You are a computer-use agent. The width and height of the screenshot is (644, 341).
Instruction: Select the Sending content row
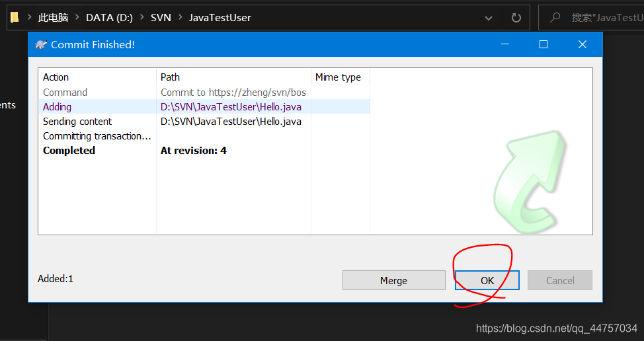(x=204, y=122)
